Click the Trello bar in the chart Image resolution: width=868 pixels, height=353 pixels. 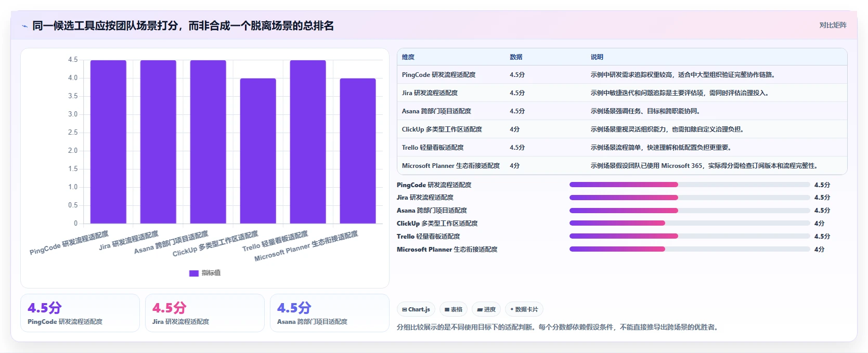pos(308,142)
